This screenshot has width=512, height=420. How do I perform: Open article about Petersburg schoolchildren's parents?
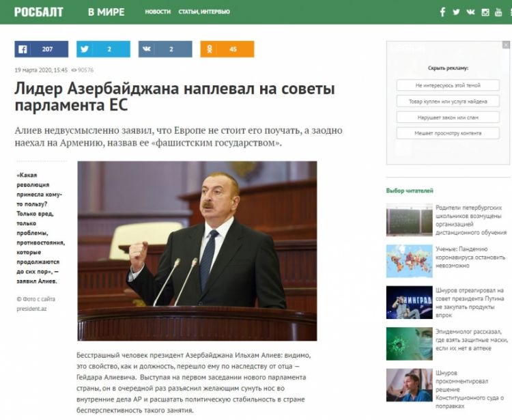[x=470, y=219]
